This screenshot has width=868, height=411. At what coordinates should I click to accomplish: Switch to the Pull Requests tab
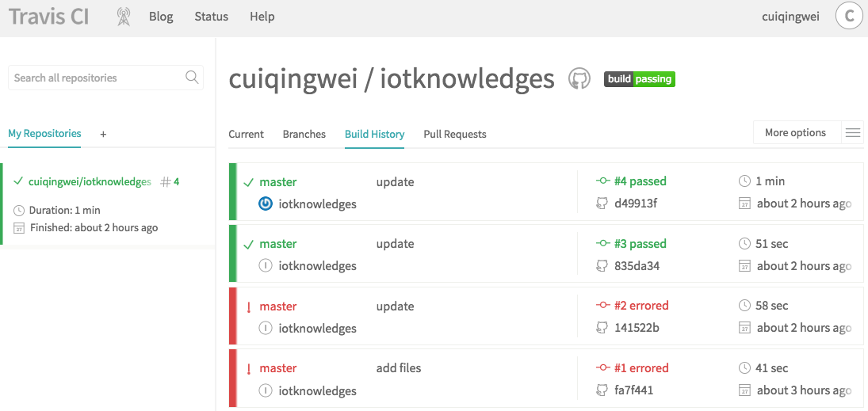[x=455, y=135]
